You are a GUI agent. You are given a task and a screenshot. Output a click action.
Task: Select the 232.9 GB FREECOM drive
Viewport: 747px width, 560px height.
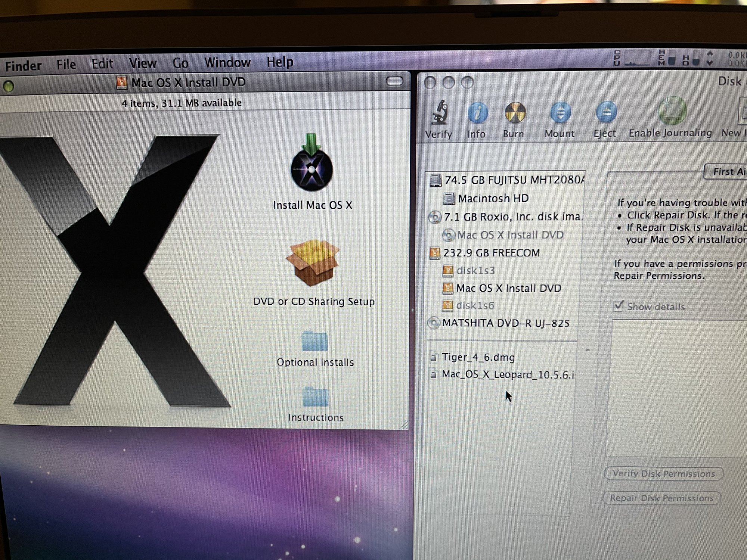click(x=484, y=253)
